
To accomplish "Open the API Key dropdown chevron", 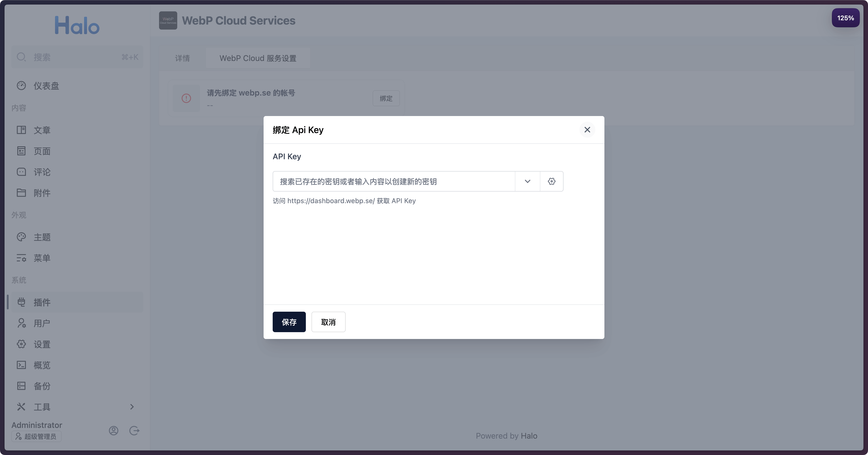I will click(x=527, y=182).
